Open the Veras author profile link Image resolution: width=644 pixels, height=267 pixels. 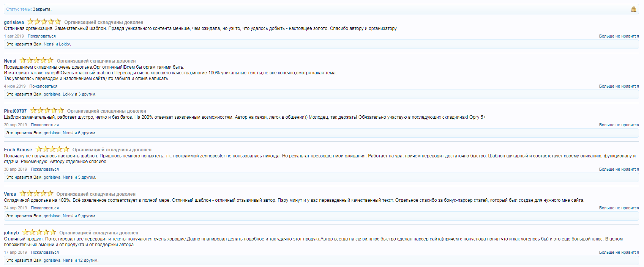[10, 194]
